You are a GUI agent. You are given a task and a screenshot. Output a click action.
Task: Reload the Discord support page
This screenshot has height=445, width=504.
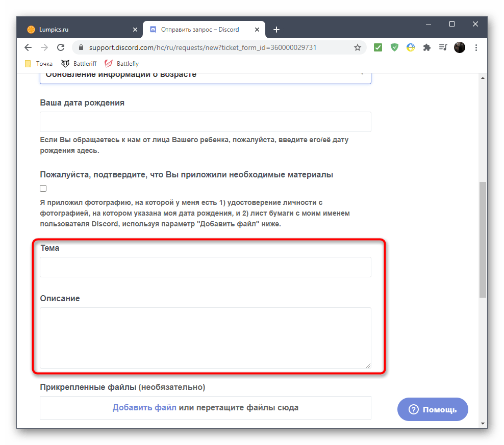[61, 47]
